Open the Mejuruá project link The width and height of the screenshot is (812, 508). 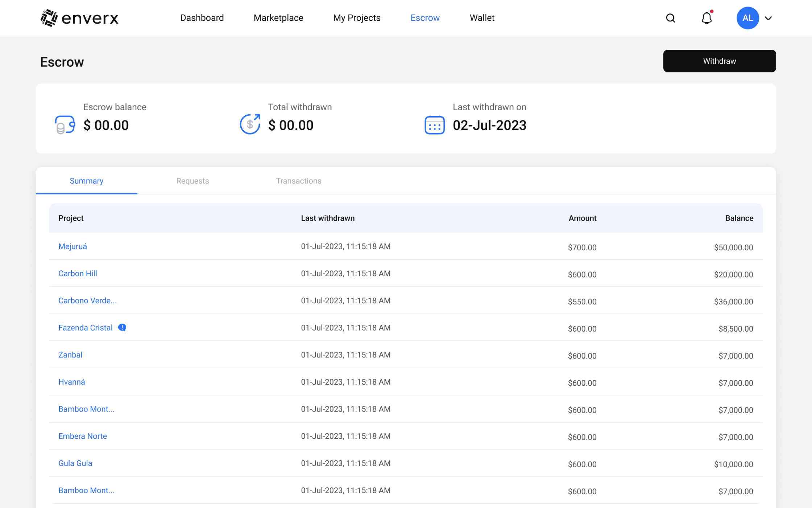pos(72,246)
